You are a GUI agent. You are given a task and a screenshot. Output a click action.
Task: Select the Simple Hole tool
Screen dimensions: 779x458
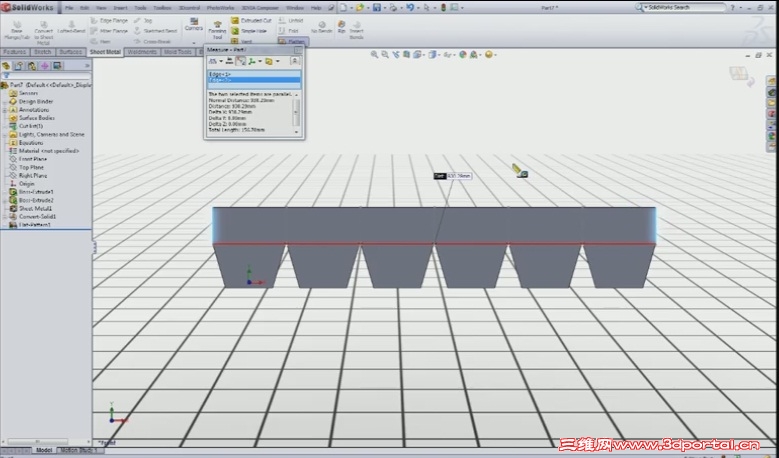click(x=249, y=31)
